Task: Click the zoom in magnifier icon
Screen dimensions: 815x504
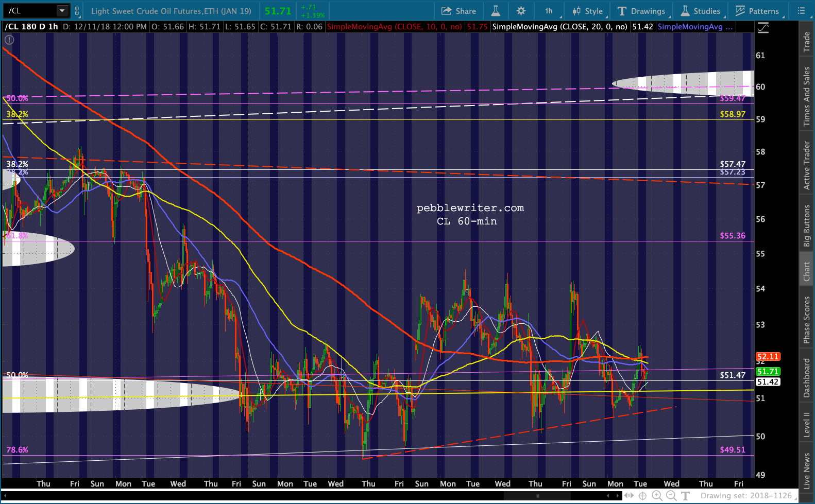Action: (657, 496)
